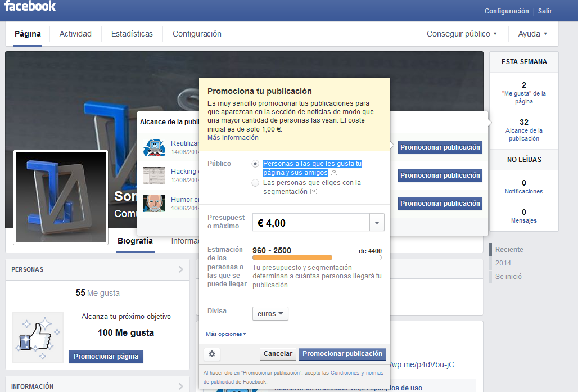Open Conseguir público dropdown menu
This screenshot has width=578, height=392.
click(x=462, y=34)
